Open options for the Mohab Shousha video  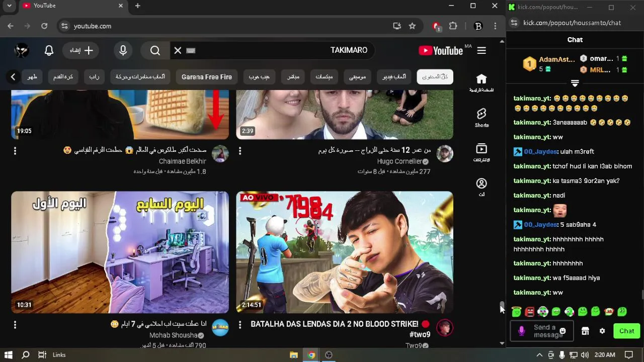click(x=15, y=325)
